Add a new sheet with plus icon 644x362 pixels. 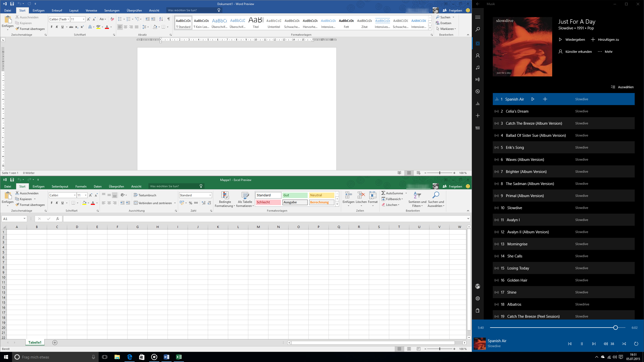(55, 342)
